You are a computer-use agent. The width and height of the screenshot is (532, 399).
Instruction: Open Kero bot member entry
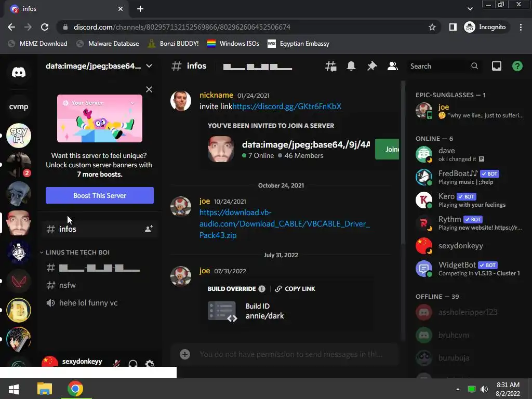[469, 200]
